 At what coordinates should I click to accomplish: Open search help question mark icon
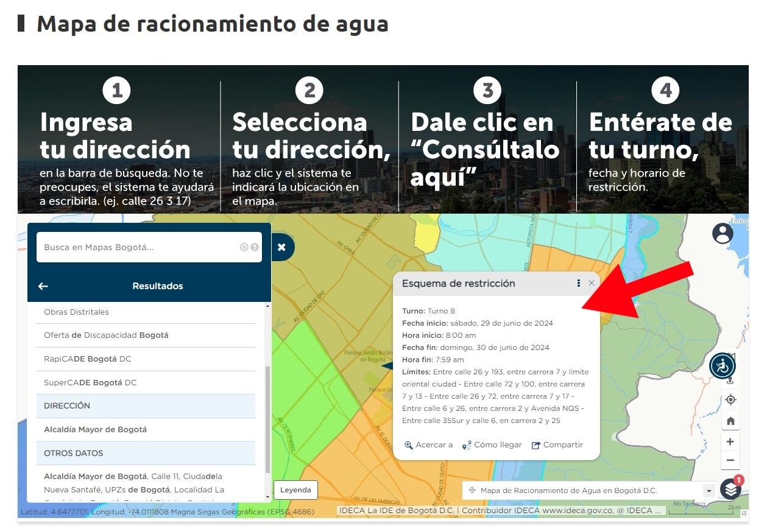(255, 247)
